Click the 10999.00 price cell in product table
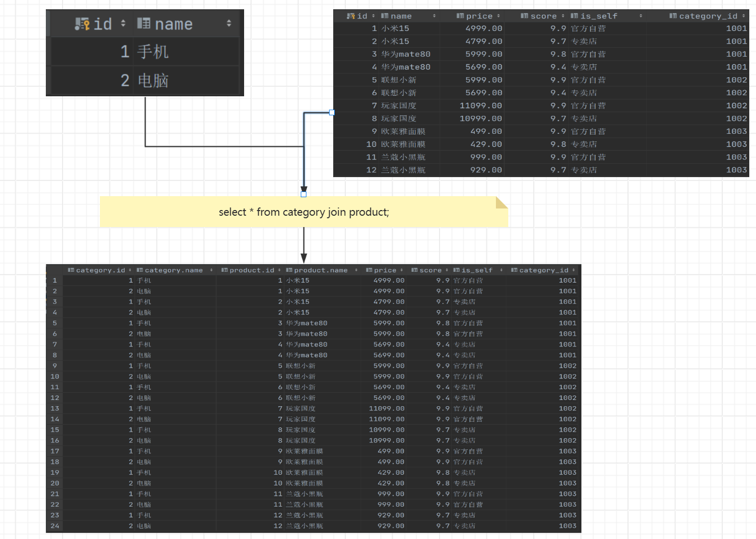Viewport: 756px width, 539px height. point(472,118)
